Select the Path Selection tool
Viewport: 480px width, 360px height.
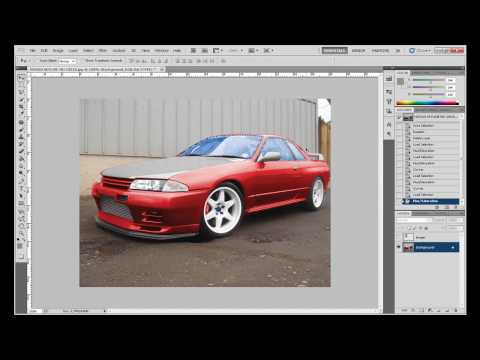22,197
